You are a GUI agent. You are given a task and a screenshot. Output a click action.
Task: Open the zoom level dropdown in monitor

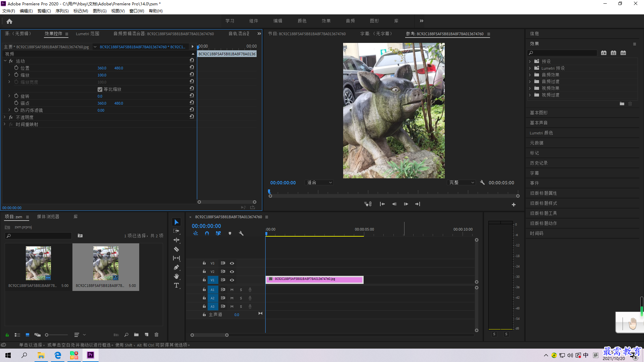(x=319, y=183)
